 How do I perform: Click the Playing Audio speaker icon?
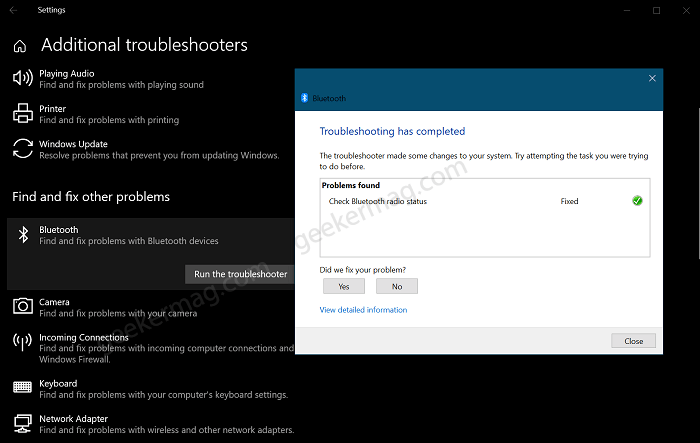(23, 78)
